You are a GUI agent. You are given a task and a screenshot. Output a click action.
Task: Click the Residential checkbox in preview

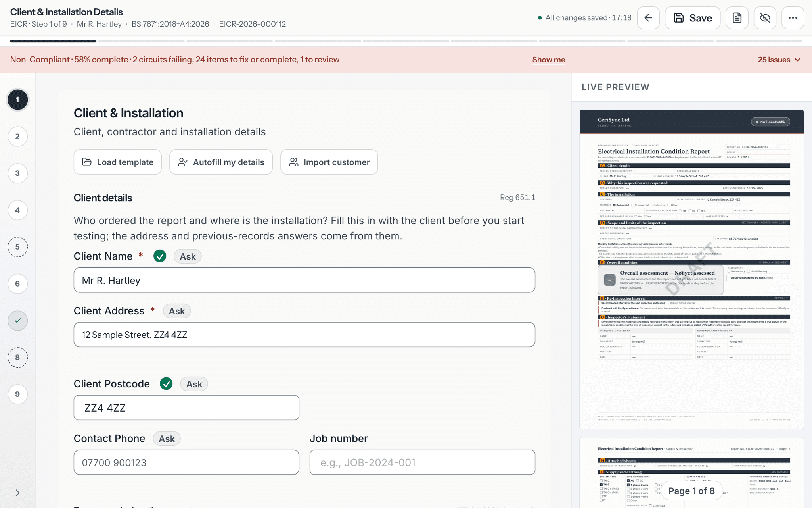[x=614, y=205]
